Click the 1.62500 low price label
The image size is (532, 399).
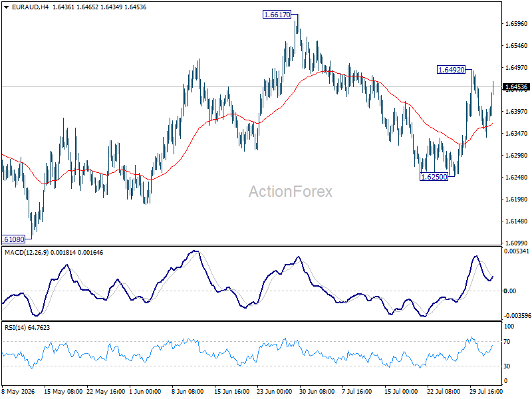click(434, 177)
